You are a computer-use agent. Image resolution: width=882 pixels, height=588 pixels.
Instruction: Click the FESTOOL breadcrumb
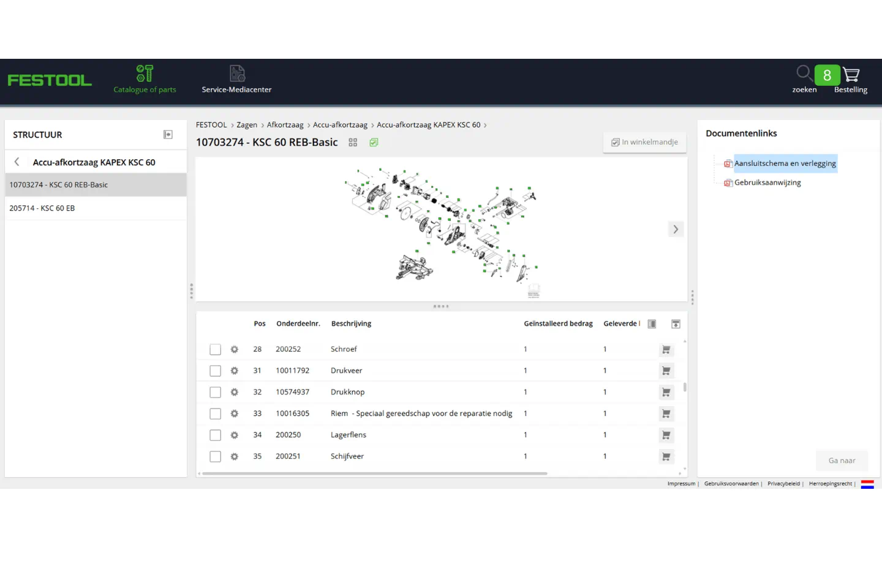click(211, 125)
